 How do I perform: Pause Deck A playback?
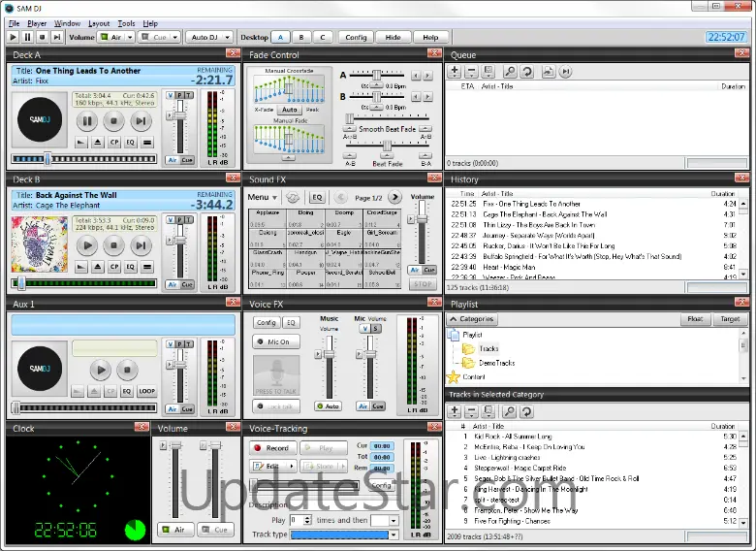[87, 121]
